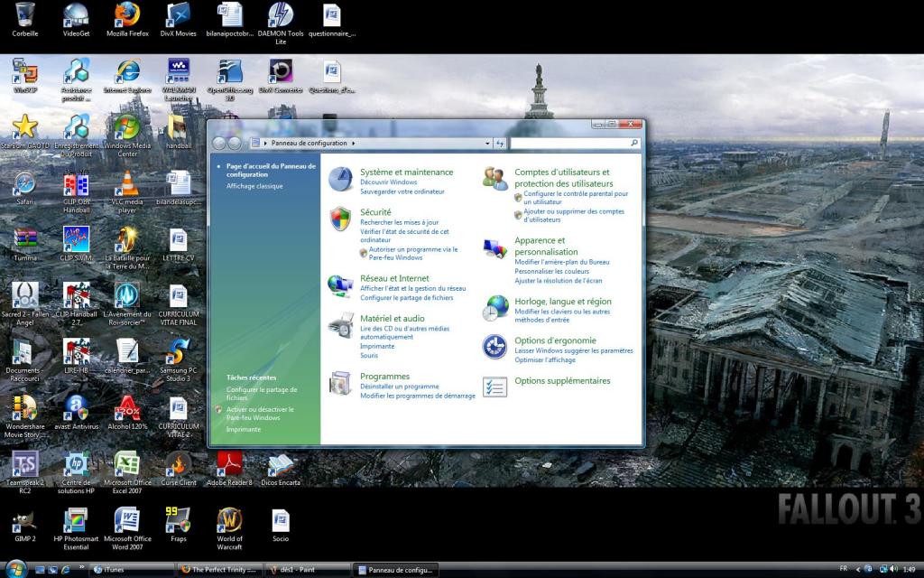Select the DivX Movies desktop icon
This screenshot has height=578, width=924.
tap(178, 20)
